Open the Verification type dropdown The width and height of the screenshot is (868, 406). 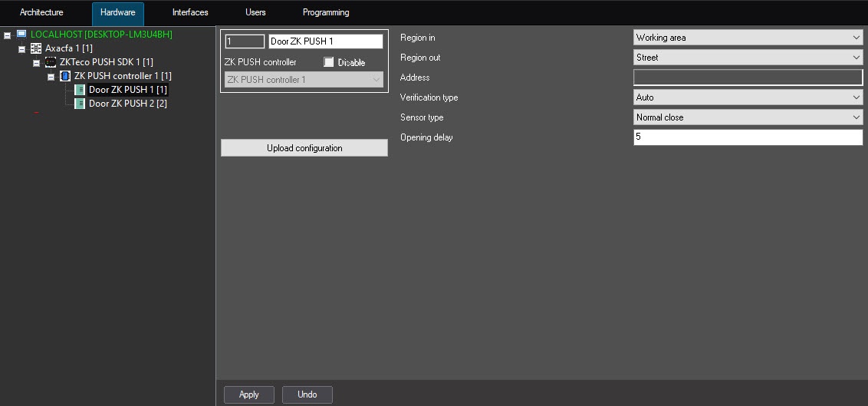coord(748,97)
